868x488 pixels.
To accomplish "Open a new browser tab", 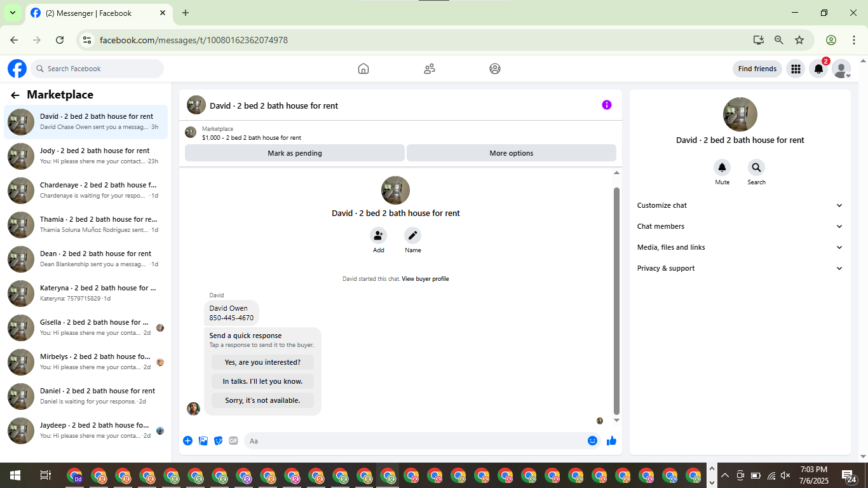I will 186,13.
